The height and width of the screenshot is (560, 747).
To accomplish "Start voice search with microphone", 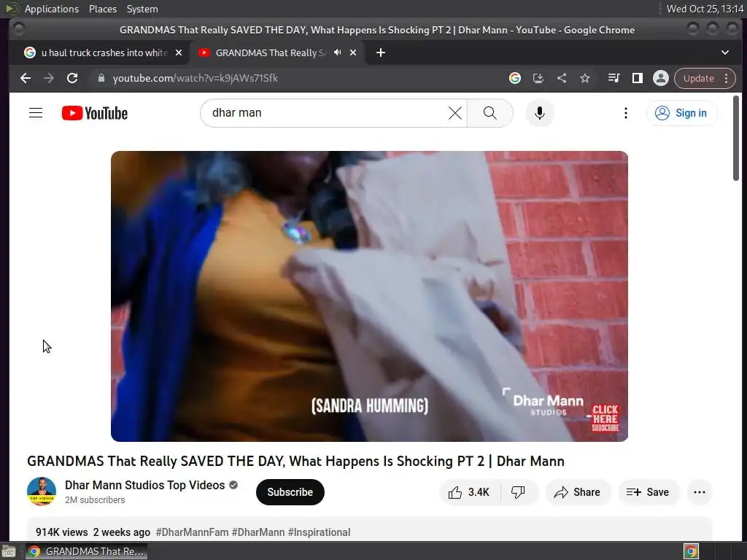I will click(539, 113).
